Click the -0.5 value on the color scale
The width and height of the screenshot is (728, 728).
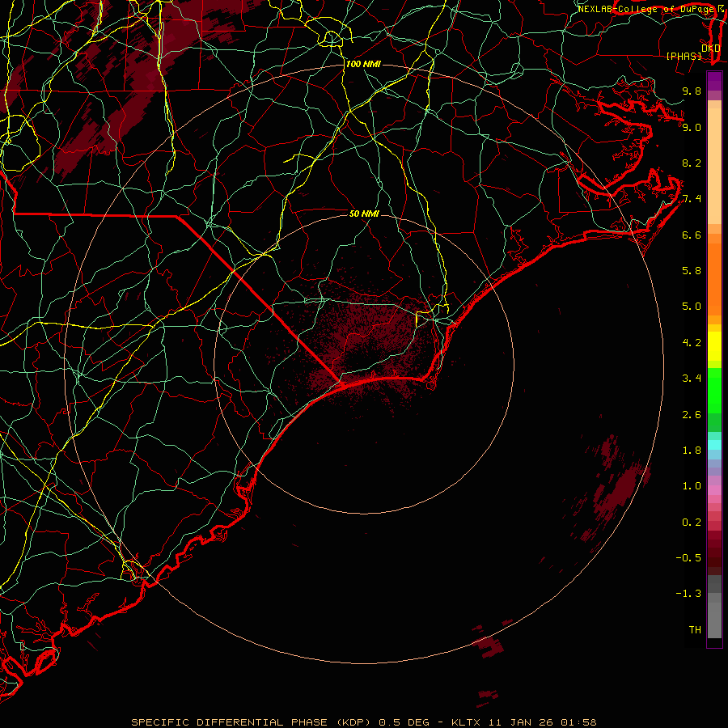[x=688, y=558]
